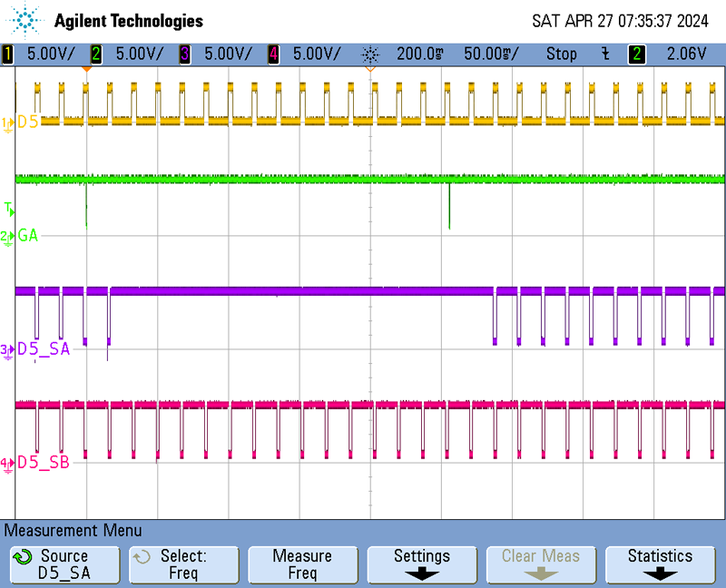
Task: Select the channel 4 pink indicator
Action: pyautogui.click(x=273, y=54)
